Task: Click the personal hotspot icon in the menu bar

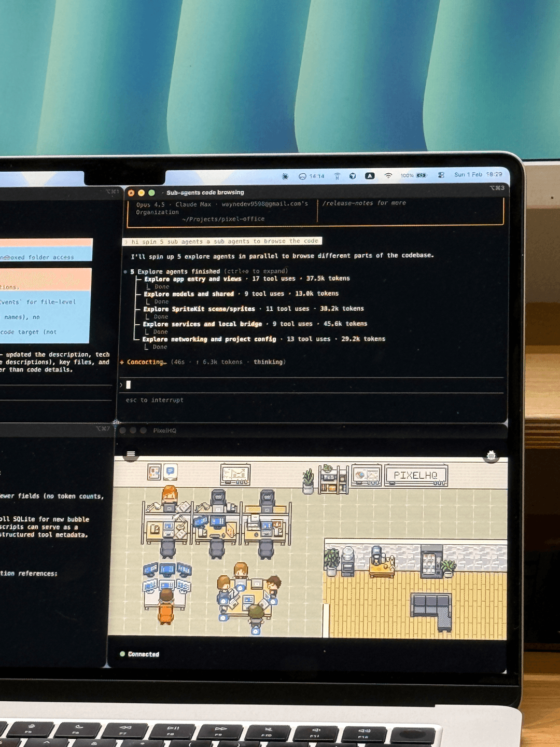Action: (x=337, y=176)
